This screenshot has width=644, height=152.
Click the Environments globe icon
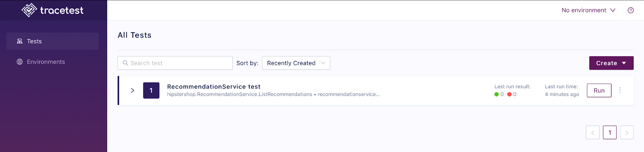[20, 62]
